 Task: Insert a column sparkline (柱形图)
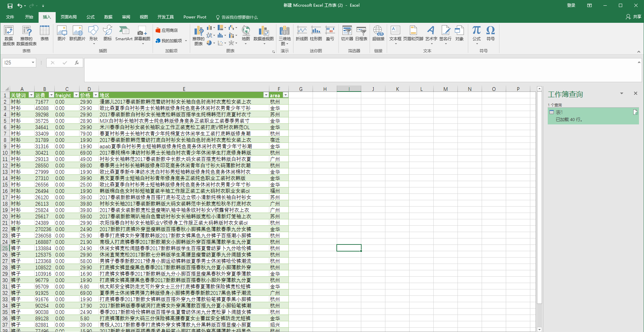316,33
